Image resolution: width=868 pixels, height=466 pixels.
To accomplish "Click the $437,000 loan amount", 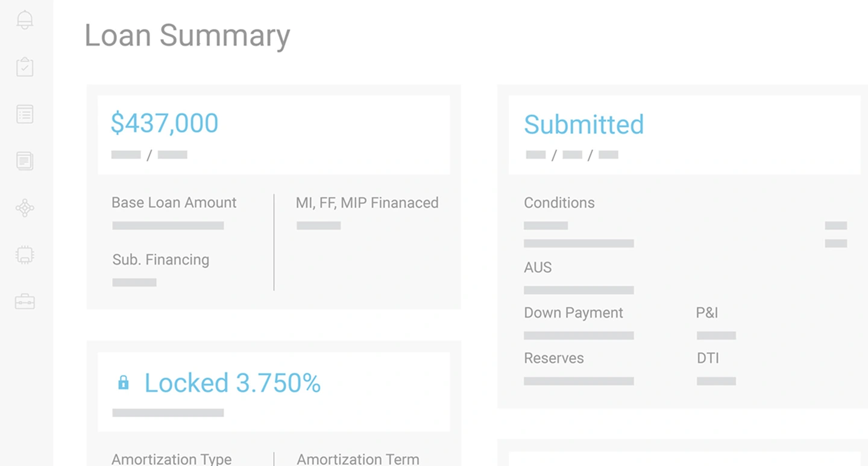I will point(164,123).
